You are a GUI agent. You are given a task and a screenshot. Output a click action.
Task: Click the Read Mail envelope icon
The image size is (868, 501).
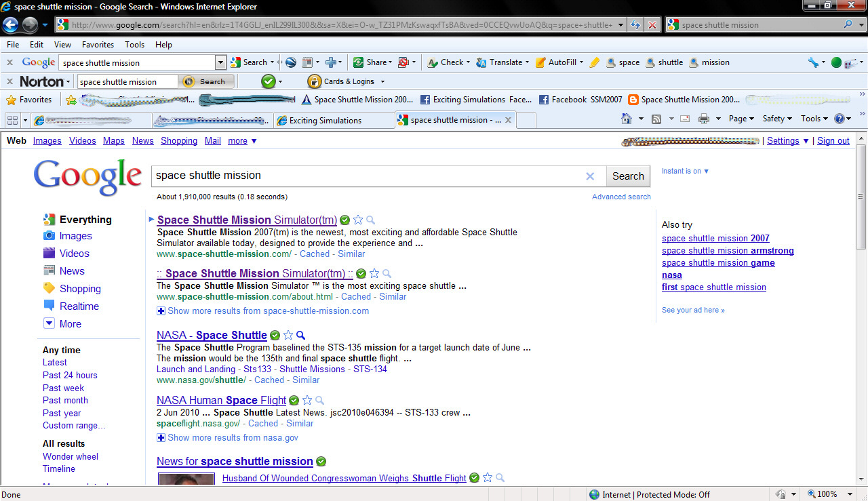(x=685, y=119)
